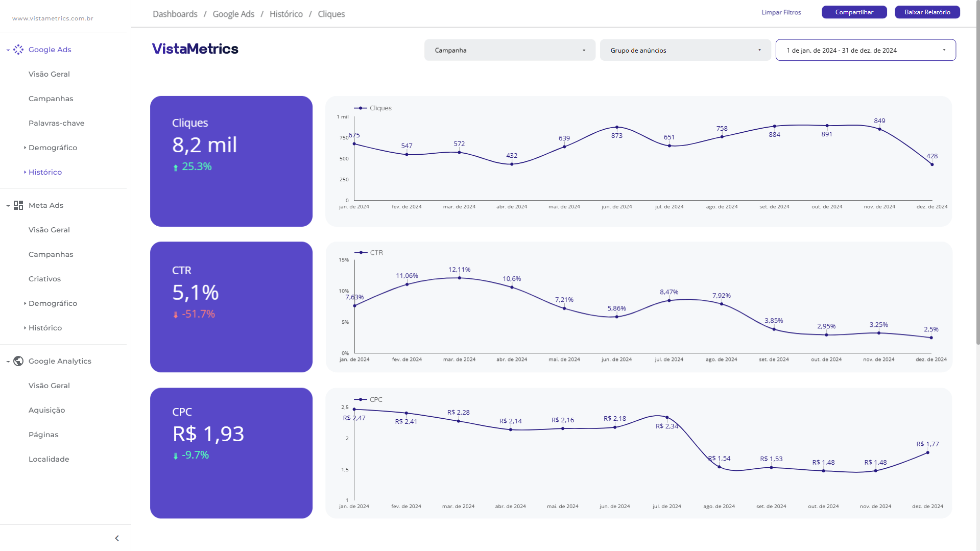This screenshot has height=551, width=980.
Task: Click the Meta Ads dashboard grid icon
Action: [x=18, y=205]
